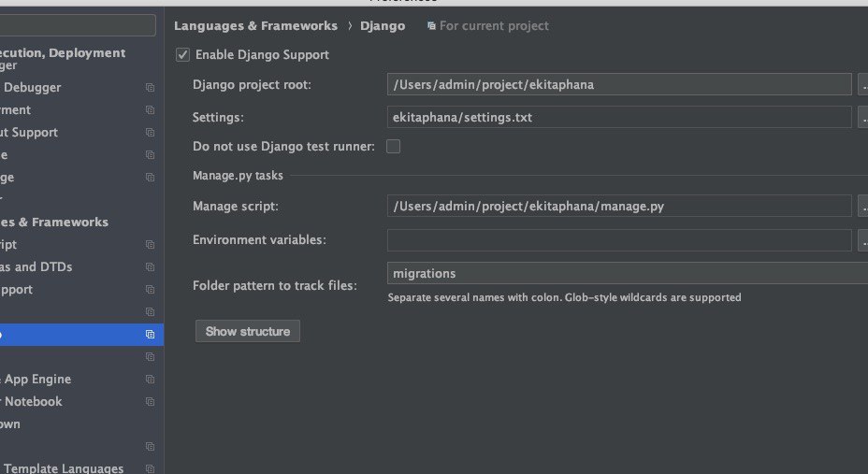This screenshot has width=868, height=474.
Task: Click the Languages & Frameworks breadcrumb
Action: click(x=255, y=26)
